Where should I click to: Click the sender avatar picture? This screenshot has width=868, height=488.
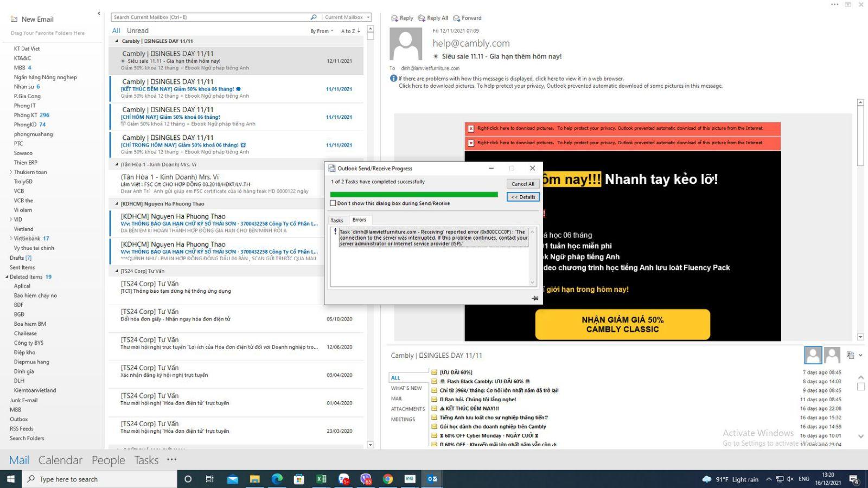pyautogui.click(x=406, y=44)
